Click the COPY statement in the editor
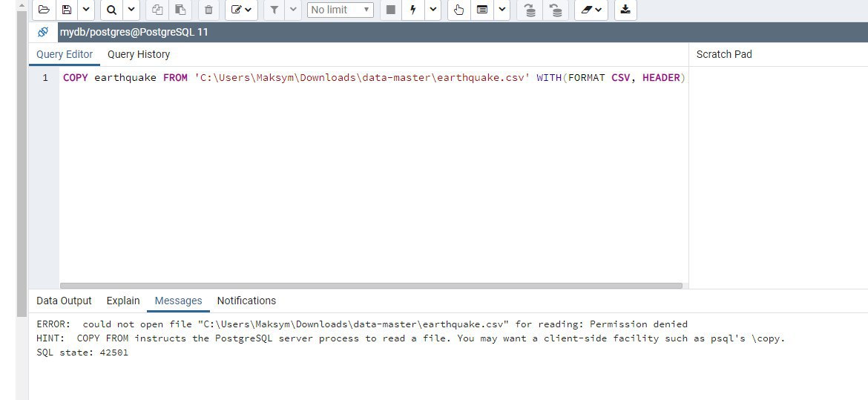Viewport: 868px width, 400px height. pyautogui.click(x=374, y=78)
